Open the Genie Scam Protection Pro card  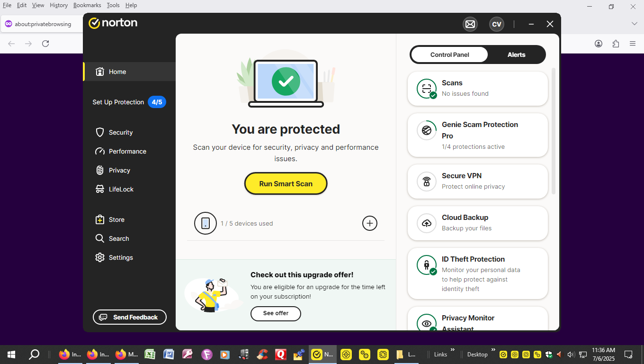(478, 135)
